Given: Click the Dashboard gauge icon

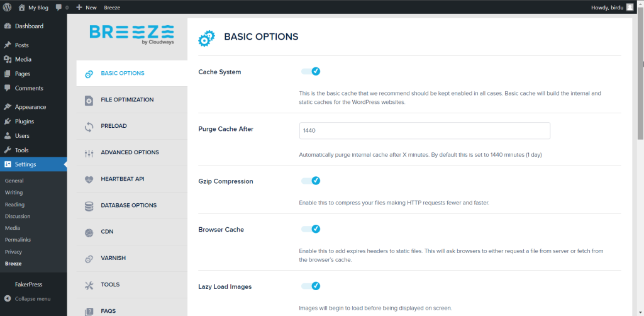Looking at the screenshot, I should [8, 26].
